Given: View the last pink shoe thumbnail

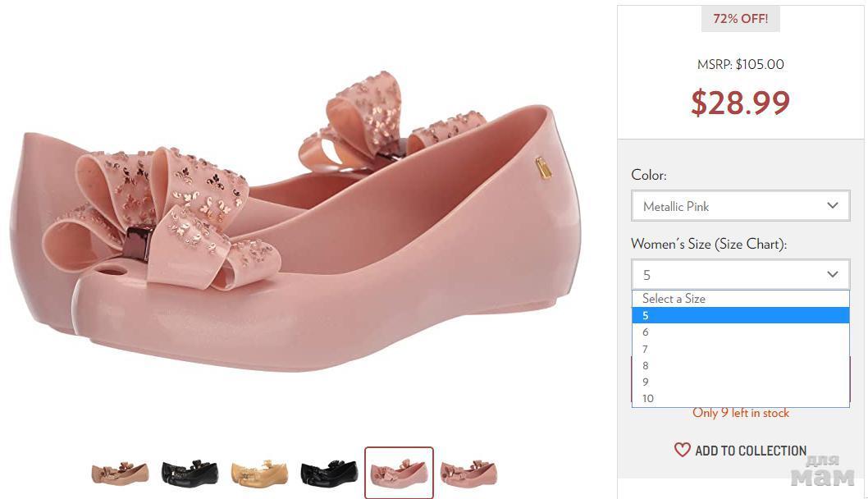Looking at the screenshot, I should tap(468, 473).
